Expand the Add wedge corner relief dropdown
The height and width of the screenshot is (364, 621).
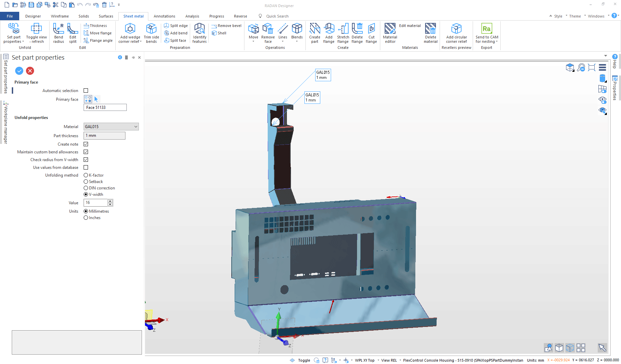coord(141,42)
